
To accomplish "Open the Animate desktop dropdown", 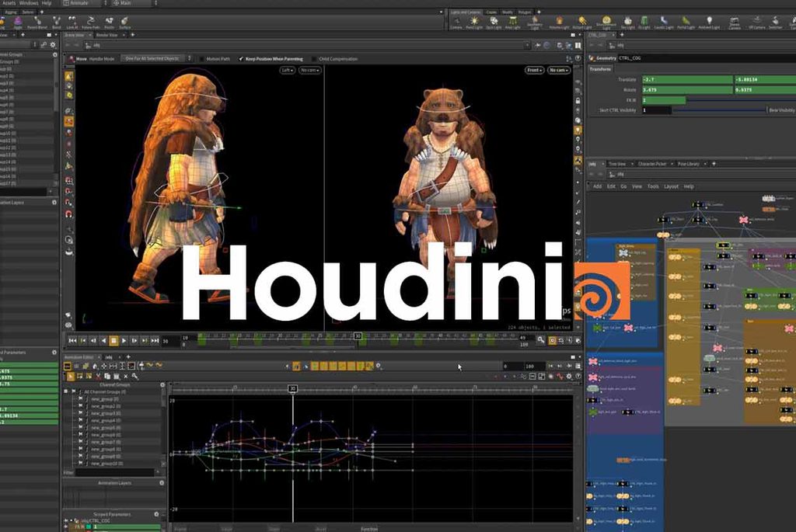I will 85,3.
